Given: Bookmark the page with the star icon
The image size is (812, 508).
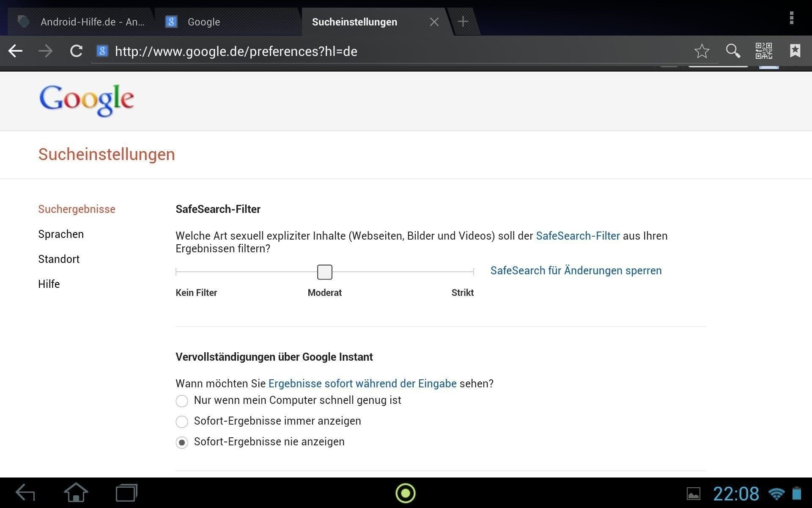Looking at the screenshot, I should [x=702, y=51].
